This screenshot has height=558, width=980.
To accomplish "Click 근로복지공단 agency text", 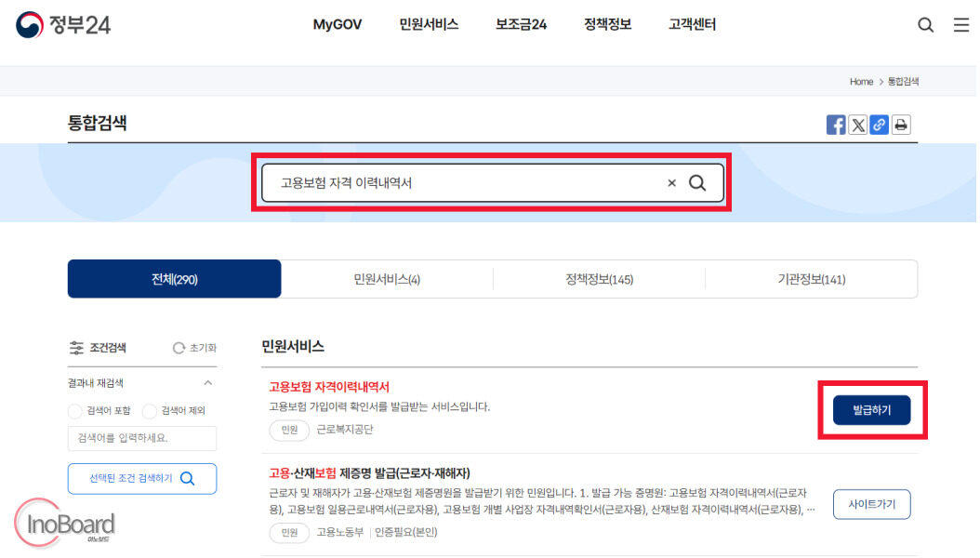I will pos(345,430).
